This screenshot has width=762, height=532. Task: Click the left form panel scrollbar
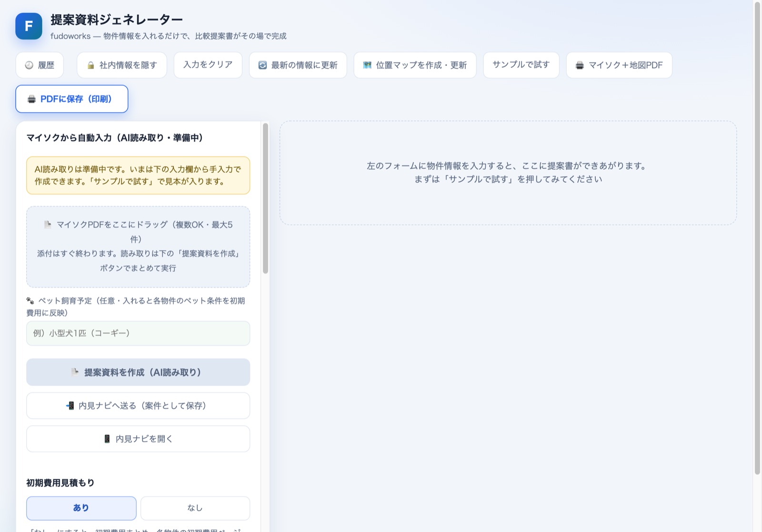[265, 198]
